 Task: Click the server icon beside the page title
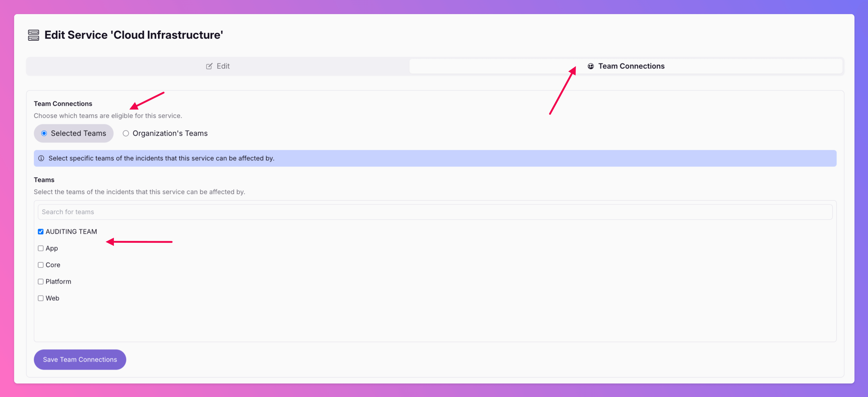pyautogui.click(x=33, y=35)
